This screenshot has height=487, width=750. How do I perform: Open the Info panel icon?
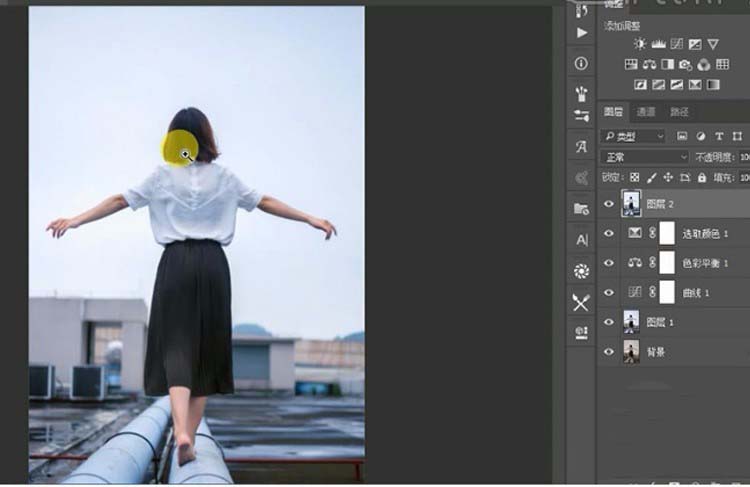581,63
